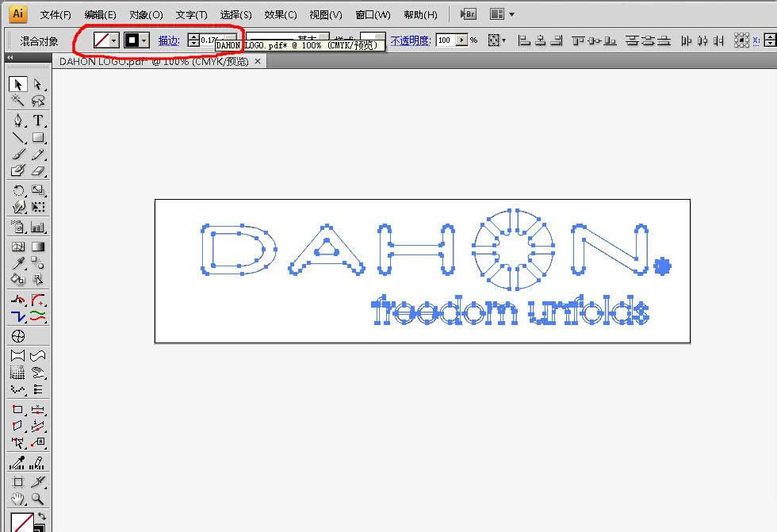Set the reference point locator grid
The image size is (777, 532).
(x=741, y=40)
